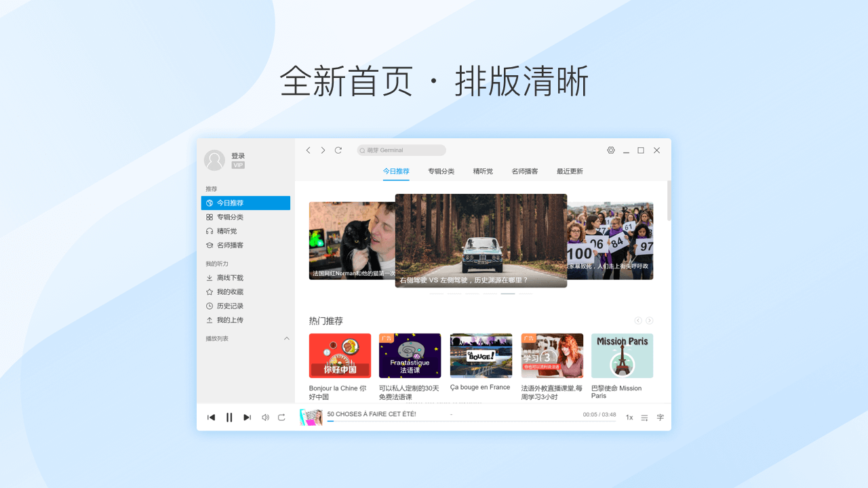This screenshot has width=868, height=488.
Task: Click title 可以私人定制的30天免费法语课
Action: click(x=409, y=392)
